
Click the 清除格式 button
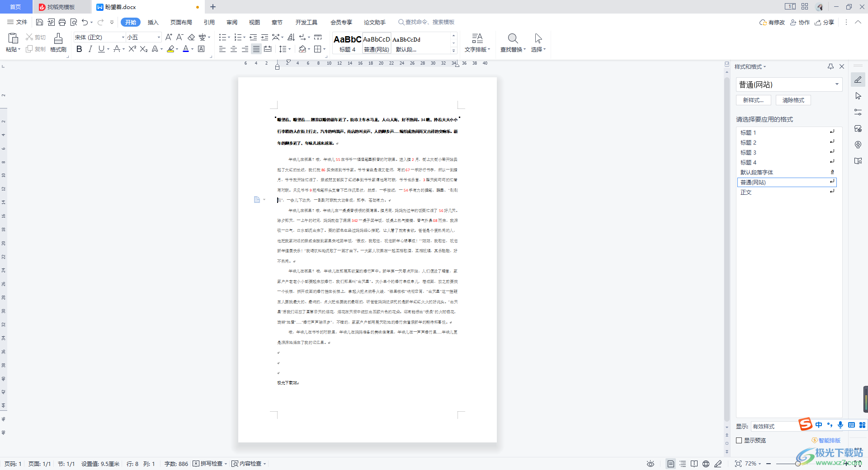pyautogui.click(x=793, y=100)
